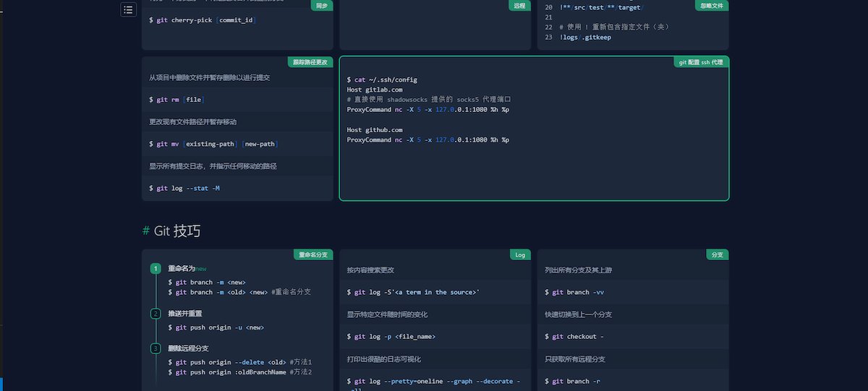The height and width of the screenshot is (391, 868).
Task: Click the text 从项目中删除文件并暂存删除以进行提交
Action: point(210,77)
